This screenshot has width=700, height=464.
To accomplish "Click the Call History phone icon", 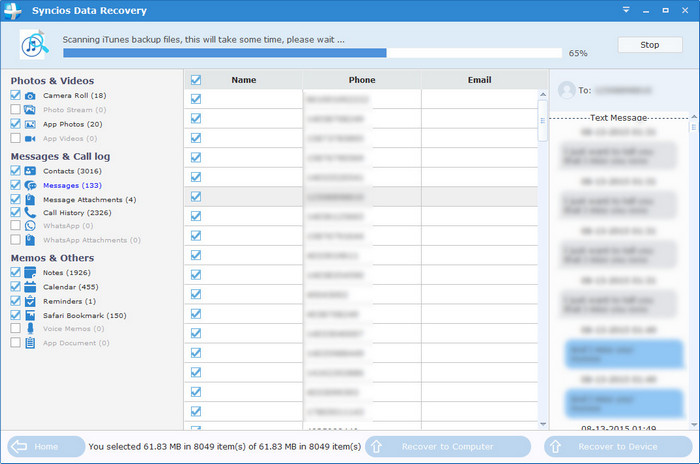I will coord(30,213).
